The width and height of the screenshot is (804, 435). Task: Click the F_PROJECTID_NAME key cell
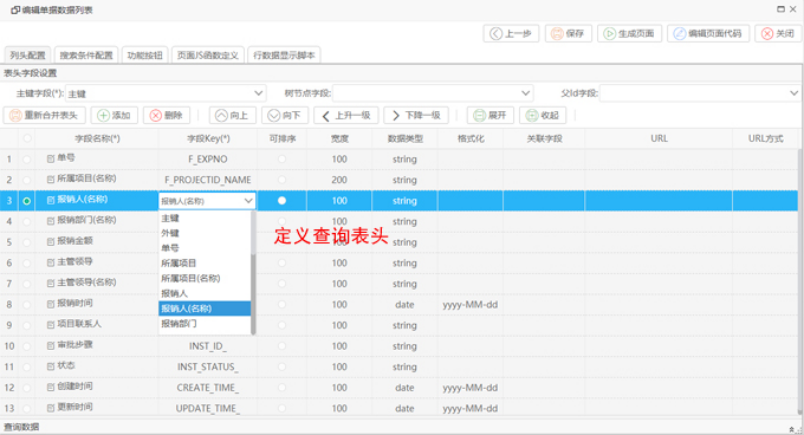[208, 180]
